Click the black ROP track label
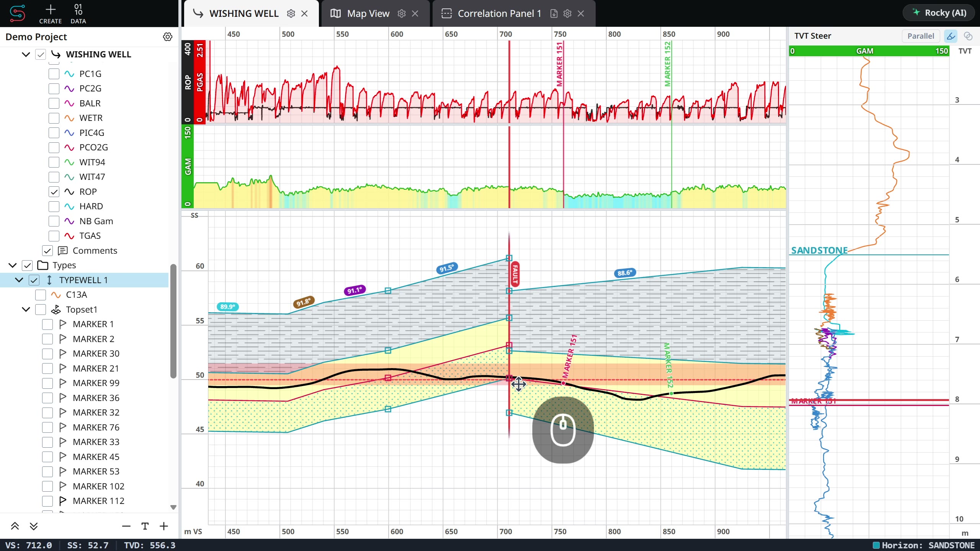 pos(188,82)
